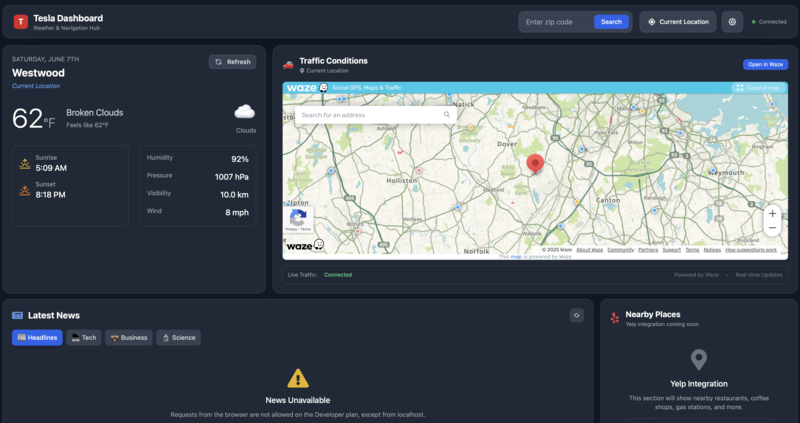Click the Waze logo in map header
The height and width of the screenshot is (423, 800).
click(x=307, y=88)
